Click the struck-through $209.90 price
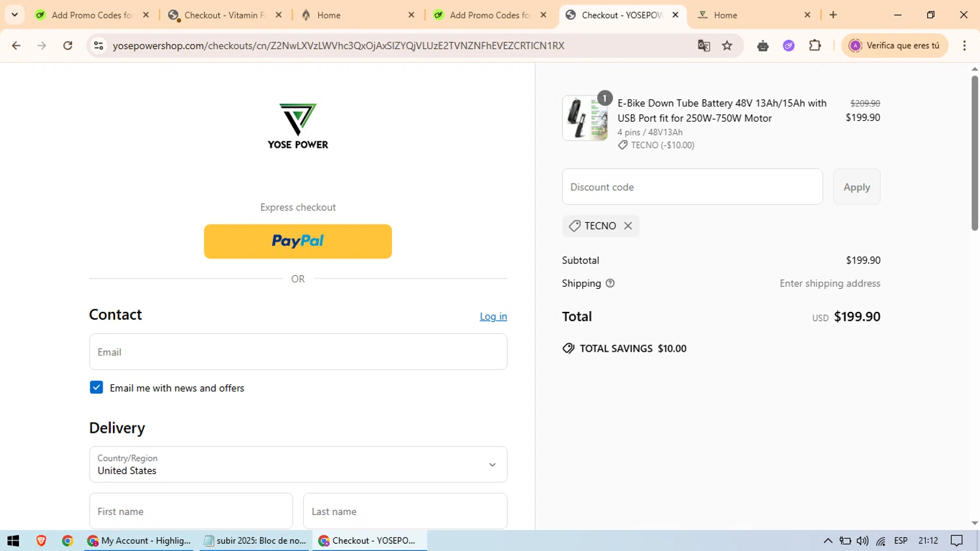The image size is (980, 551). click(x=865, y=103)
